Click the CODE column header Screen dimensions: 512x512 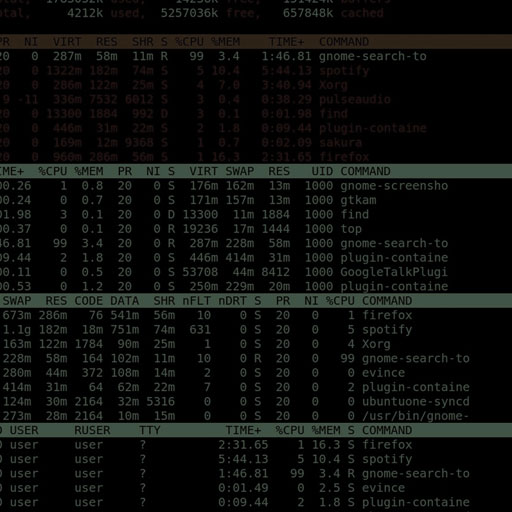(x=89, y=301)
